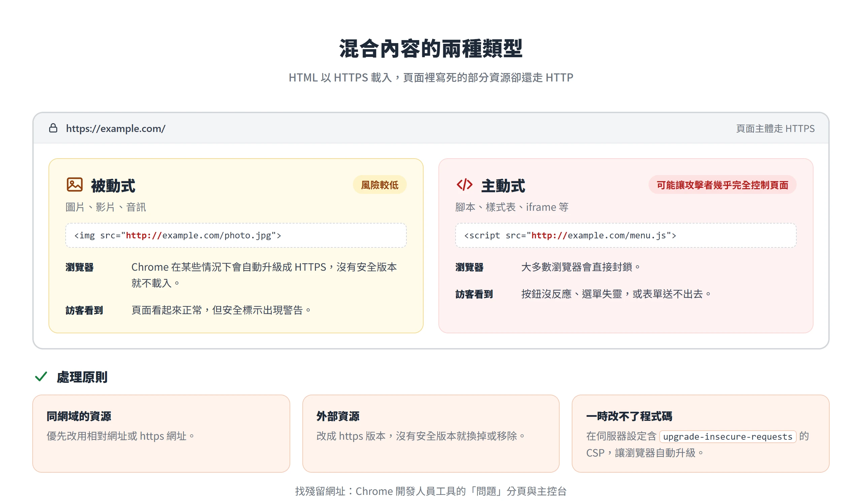Image resolution: width=862 pixels, height=504 pixels.
Task: Click the 主動式 heading
Action: (503, 186)
